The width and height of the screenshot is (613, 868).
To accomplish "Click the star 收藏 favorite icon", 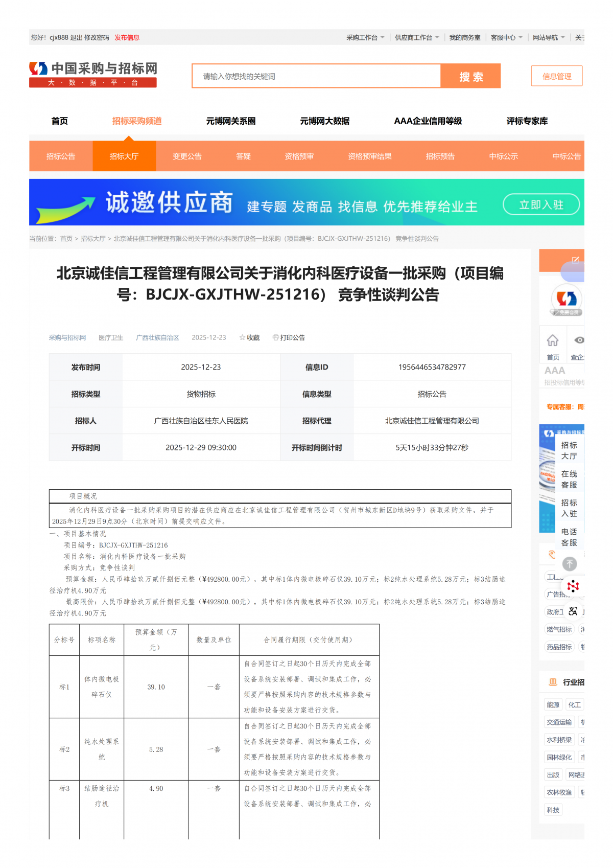I will [x=242, y=337].
